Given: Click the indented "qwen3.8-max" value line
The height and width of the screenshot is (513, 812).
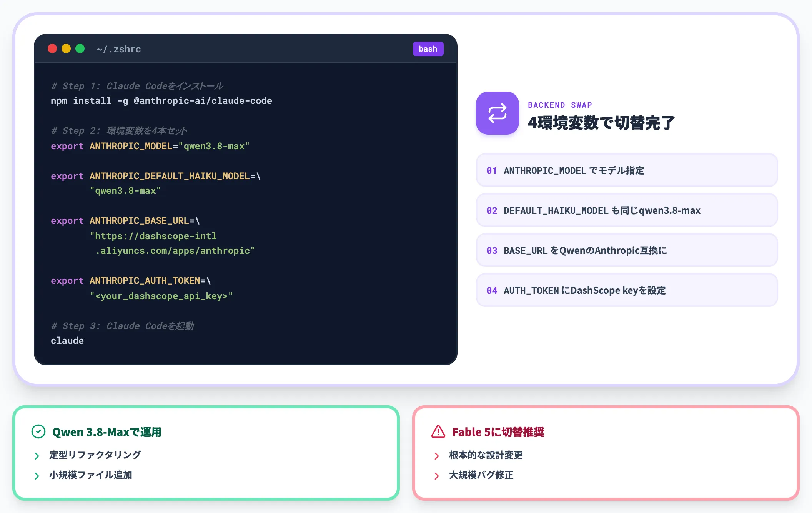Looking at the screenshot, I should click(x=125, y=191).
